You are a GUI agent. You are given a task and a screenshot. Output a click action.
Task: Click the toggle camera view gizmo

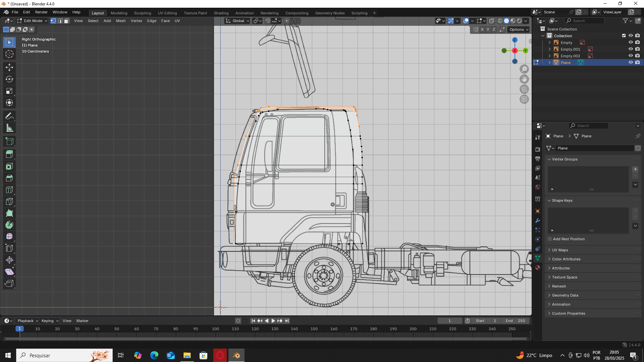(524, 89)
